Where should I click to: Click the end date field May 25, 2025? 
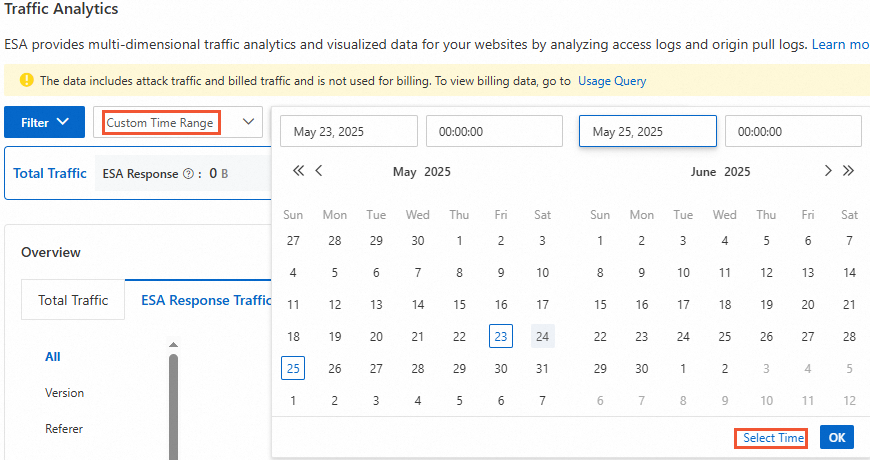(647, 131)
